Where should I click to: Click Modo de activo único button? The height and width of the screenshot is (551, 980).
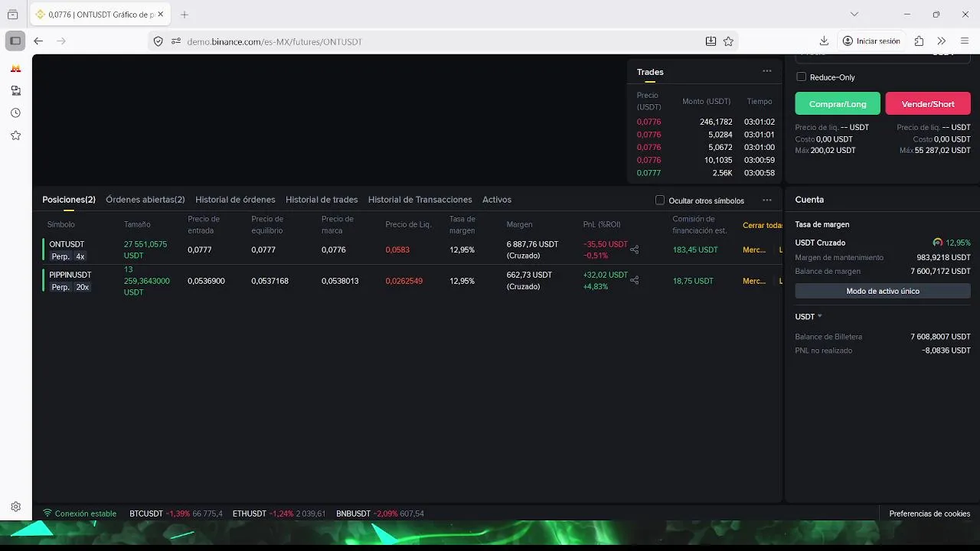tap(883, 291)
